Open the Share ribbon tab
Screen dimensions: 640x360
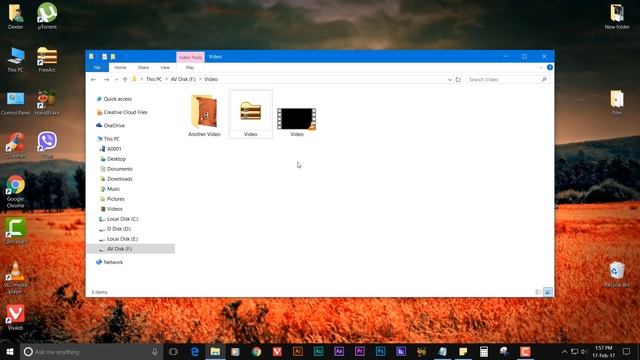point(143,67)
